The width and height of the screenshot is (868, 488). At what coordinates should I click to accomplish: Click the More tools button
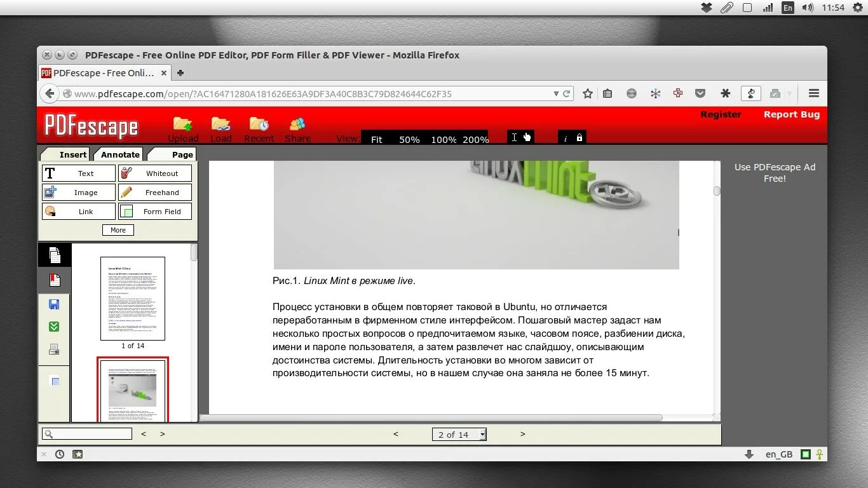pos(118,230)
